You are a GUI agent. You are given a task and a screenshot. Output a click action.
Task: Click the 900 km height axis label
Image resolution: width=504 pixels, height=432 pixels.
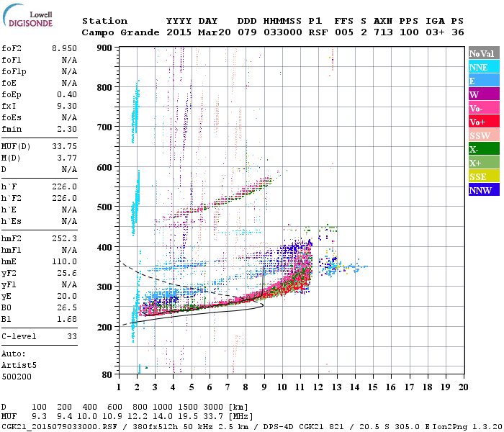pyautogui.click(x=104, y=48)
